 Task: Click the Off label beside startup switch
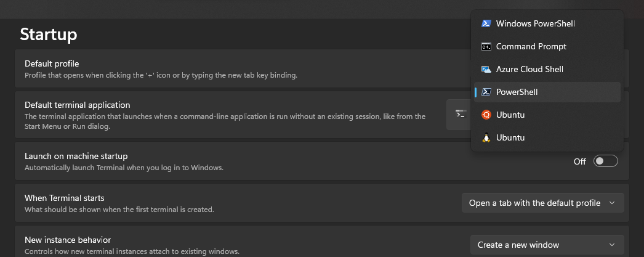(579, 161)
